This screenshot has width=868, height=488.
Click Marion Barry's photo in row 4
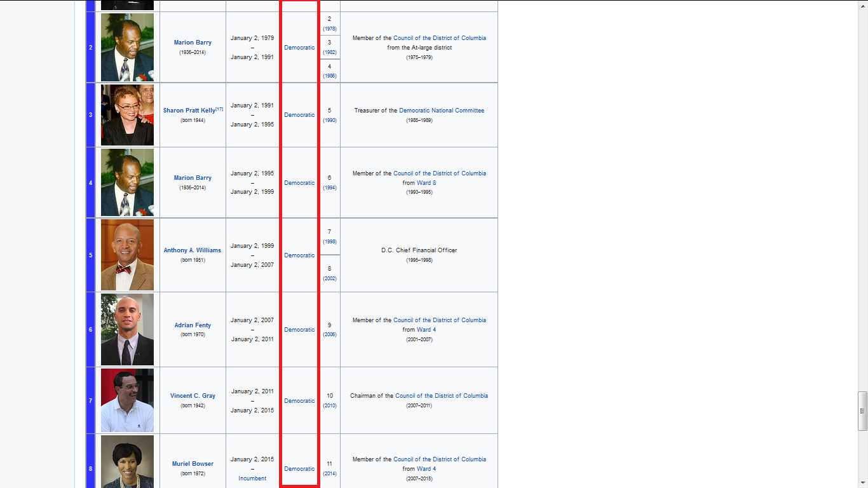[127, 182]
